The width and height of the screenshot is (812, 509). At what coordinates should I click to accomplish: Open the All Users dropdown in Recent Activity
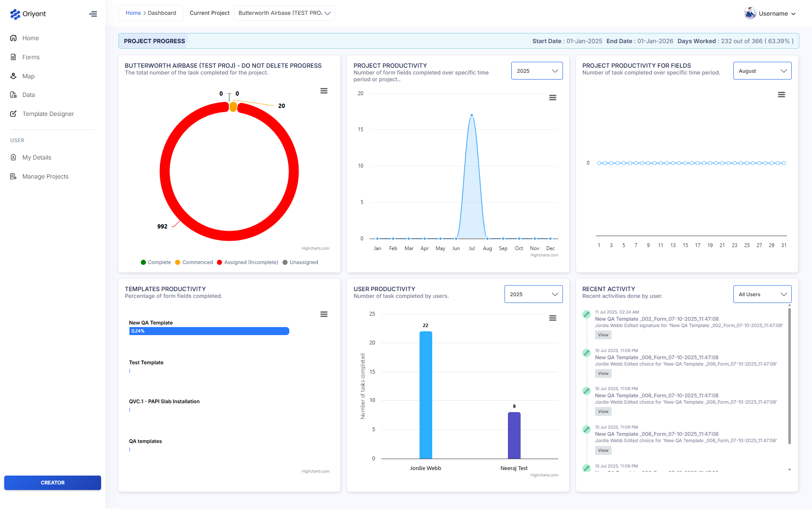pos(762,294)
